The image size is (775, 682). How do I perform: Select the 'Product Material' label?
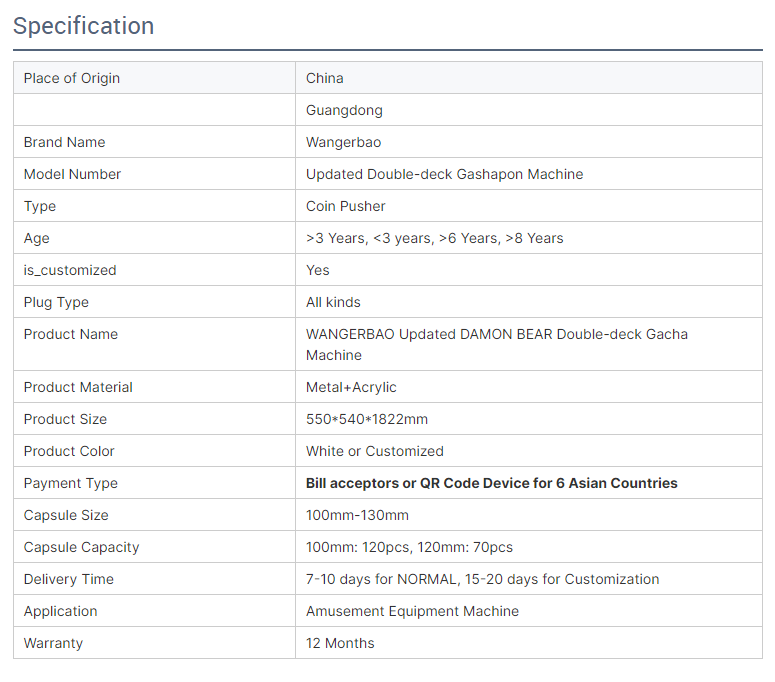point(78,387)
